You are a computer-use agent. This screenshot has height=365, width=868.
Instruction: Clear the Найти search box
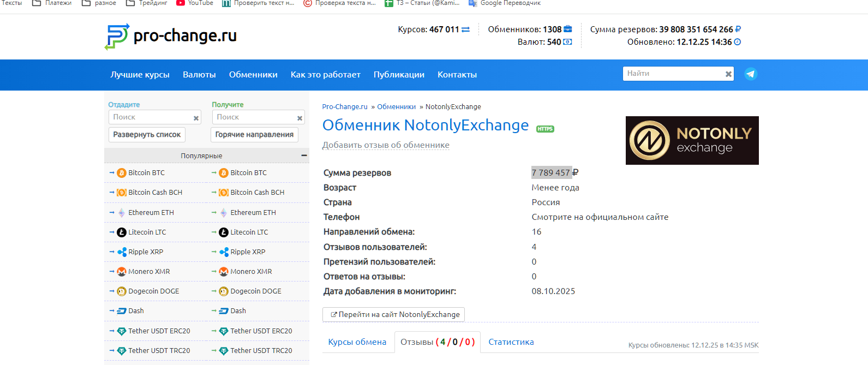(x=728, y=74)
